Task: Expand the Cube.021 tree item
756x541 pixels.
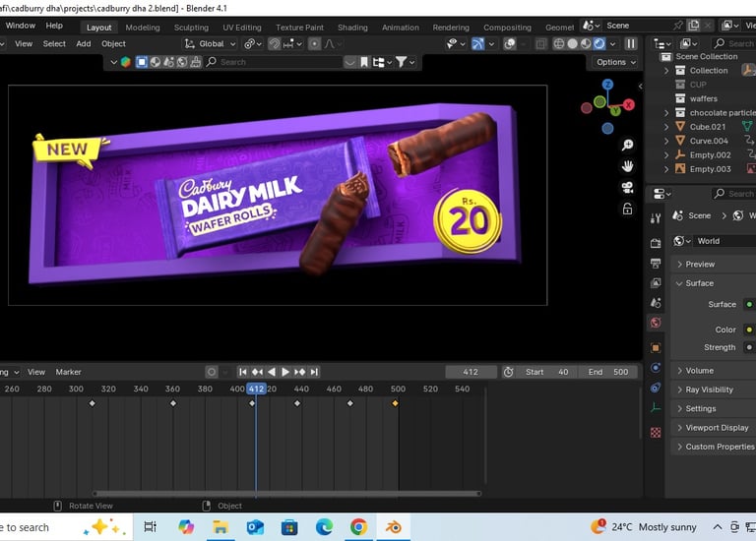Action: tap(666, 127)
